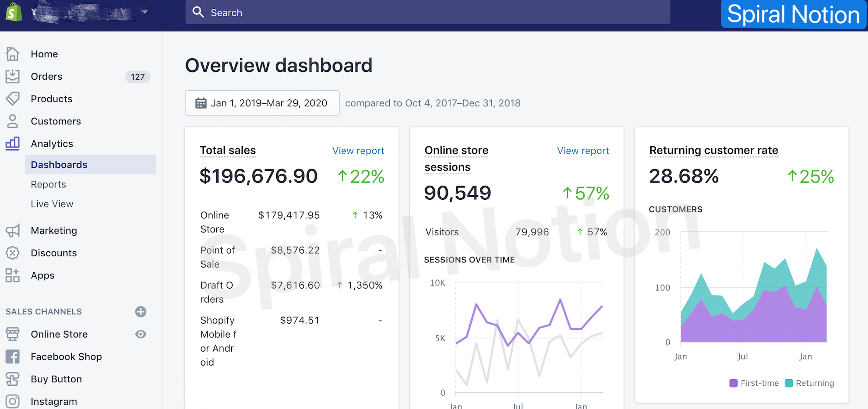Click the Draft Orders $7,616.60 amount
Viewport: 868px width, 409px height.
(x=295, y=285)
